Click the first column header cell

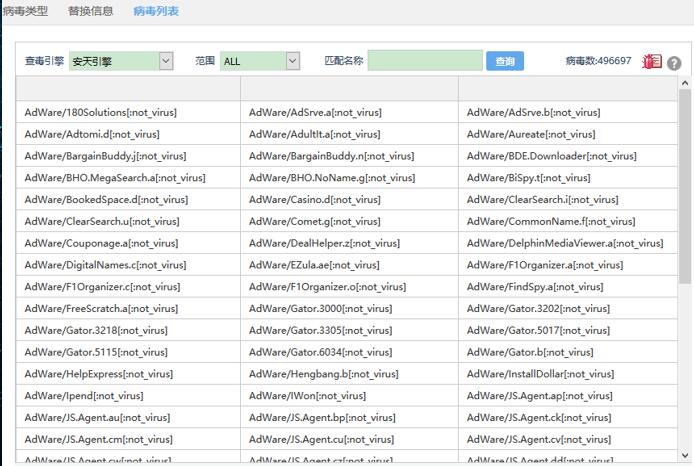pos(127,89)
